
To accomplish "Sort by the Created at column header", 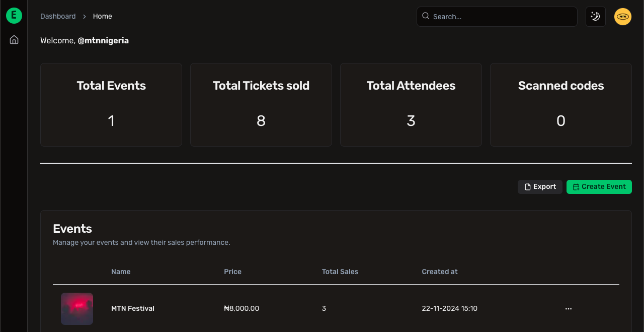I will 439,272.
